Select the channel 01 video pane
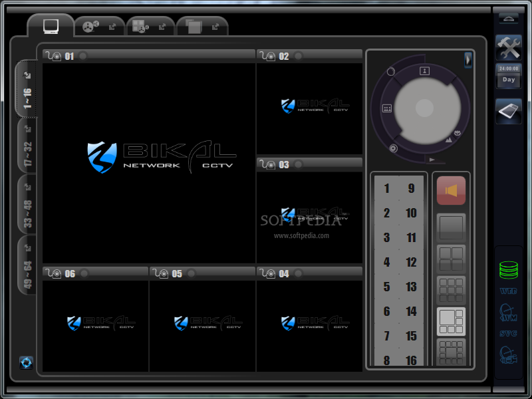The image size is (532, 399). tap(148, 163)
